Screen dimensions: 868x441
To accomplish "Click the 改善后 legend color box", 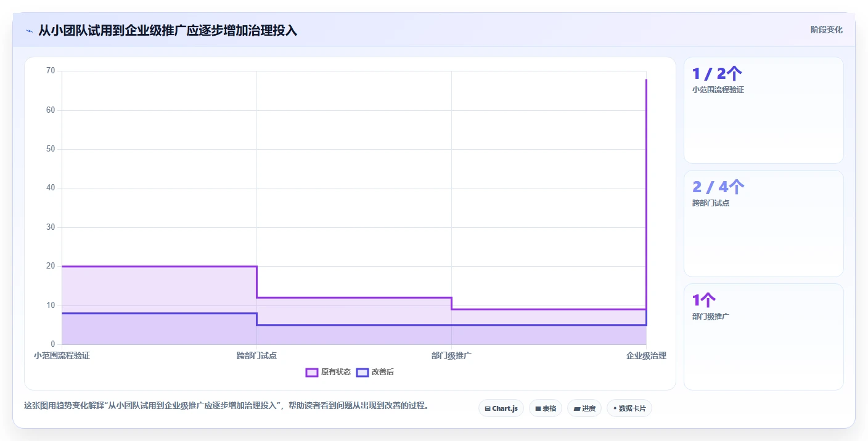I will pyautogui.click(x=362, y=372).
